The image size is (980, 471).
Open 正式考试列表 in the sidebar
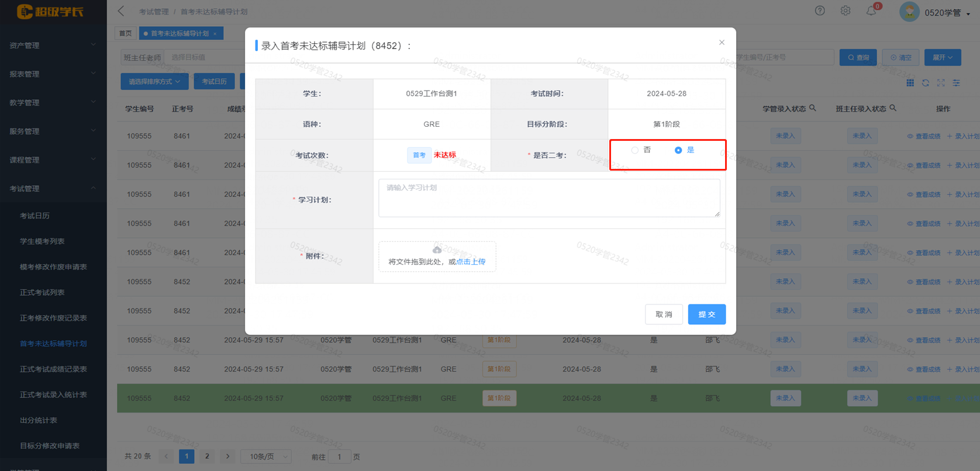pos(42,292)
